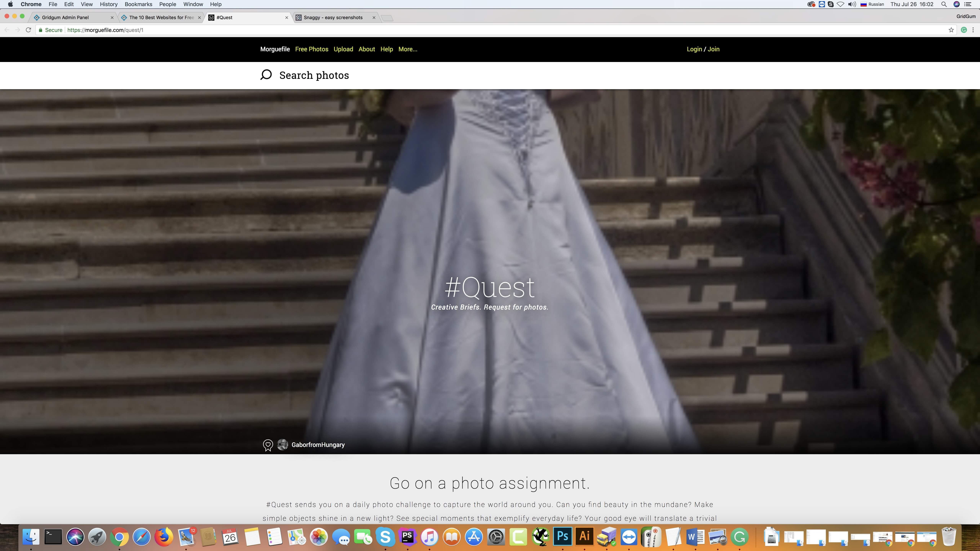Bookmark this page with the star icon
This screenshot has height=551, width=980.
pos(951,30)
